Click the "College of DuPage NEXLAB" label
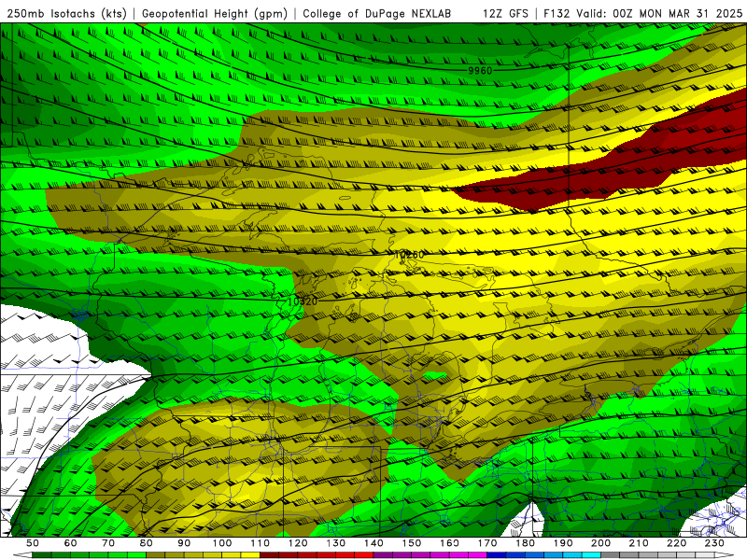The height and width of the screenshot is (560, 747). coord(376,14)
